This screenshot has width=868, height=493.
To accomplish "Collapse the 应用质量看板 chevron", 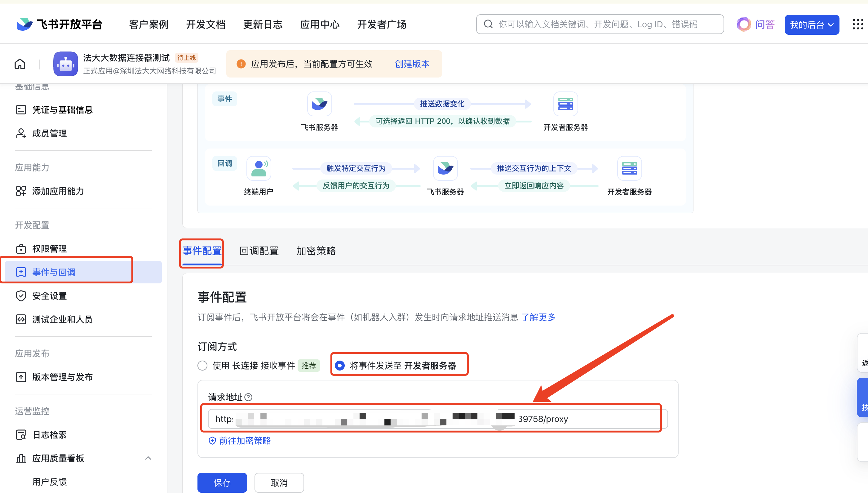I will click(148, 459).
